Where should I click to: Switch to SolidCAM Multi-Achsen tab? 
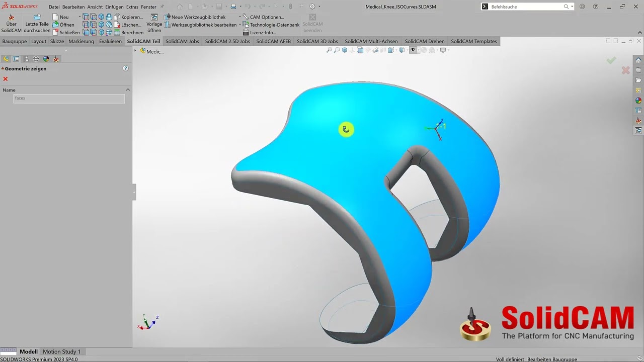pyautogui.click(x=371, y=41)
